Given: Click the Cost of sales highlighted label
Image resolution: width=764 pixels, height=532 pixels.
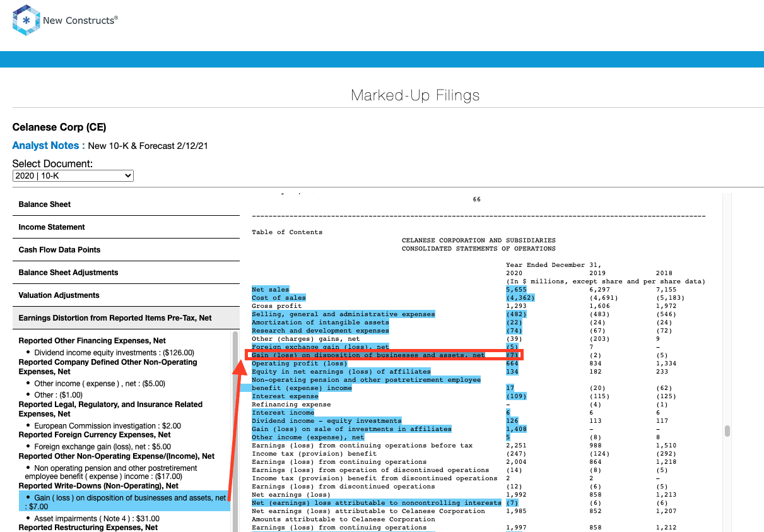Looking at the screenshot, I should (x=279, y=298).
